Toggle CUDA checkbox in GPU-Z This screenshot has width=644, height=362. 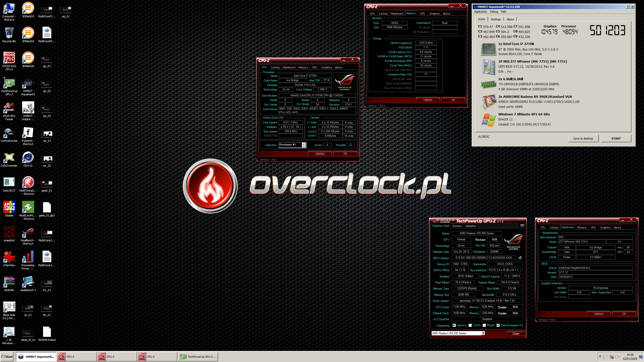point(470,325)
